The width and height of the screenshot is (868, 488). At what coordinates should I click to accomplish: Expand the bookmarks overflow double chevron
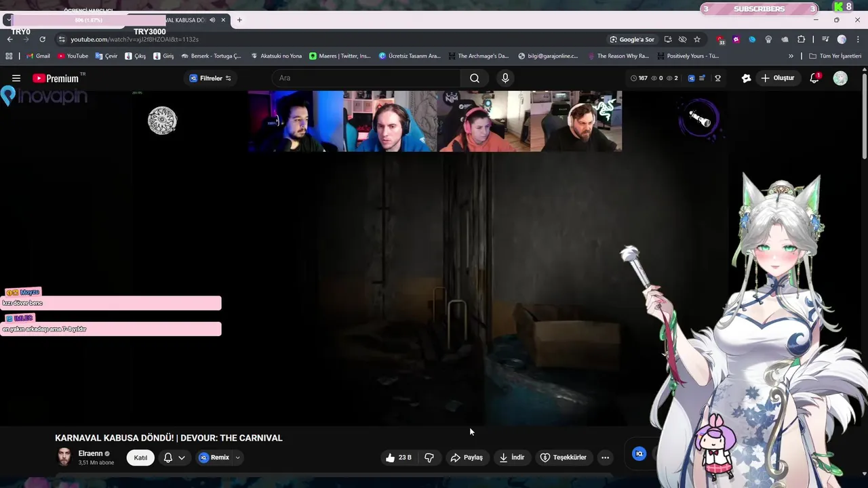pos(791,56)
